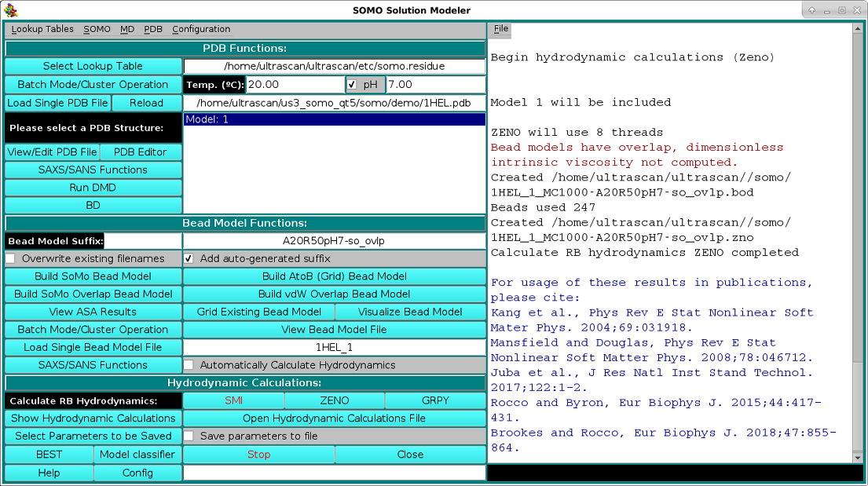This screenshot has width=868, height=486.
Task: Click the BD button
Action: coord(93,206)
